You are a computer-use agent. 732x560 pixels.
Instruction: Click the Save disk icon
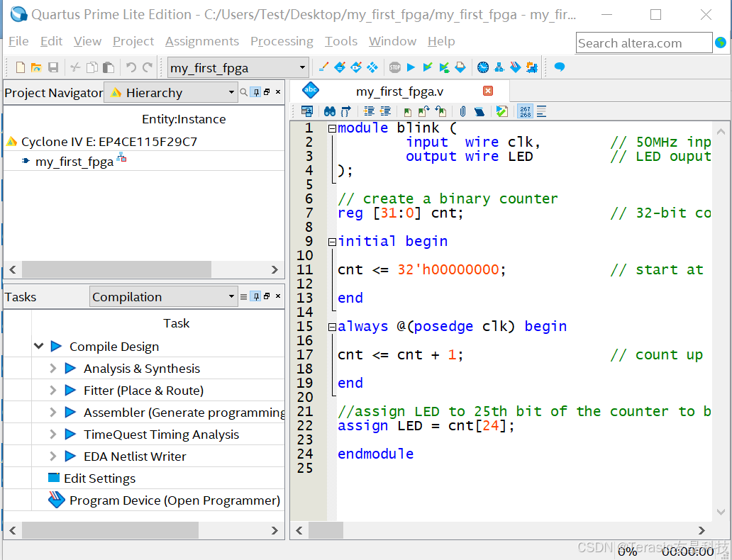53,67
